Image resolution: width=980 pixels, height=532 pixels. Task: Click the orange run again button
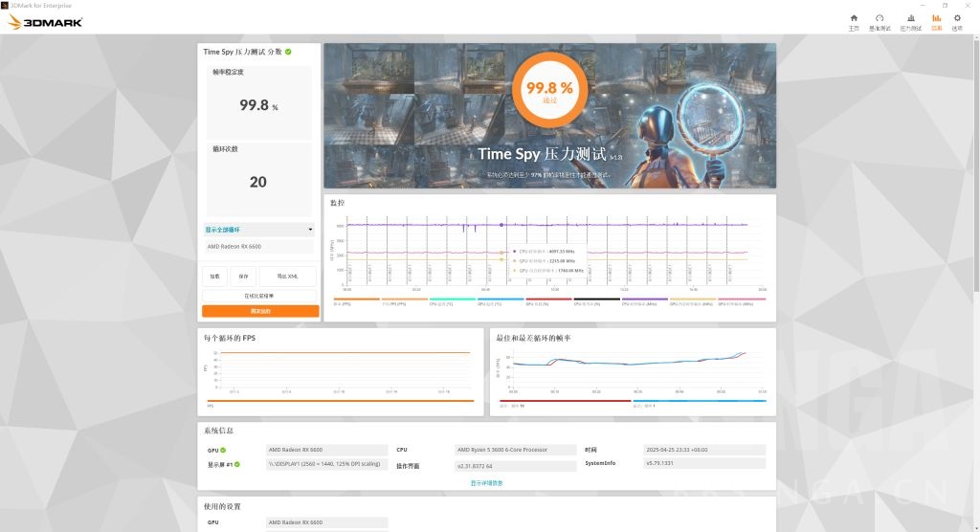point(260,311)
